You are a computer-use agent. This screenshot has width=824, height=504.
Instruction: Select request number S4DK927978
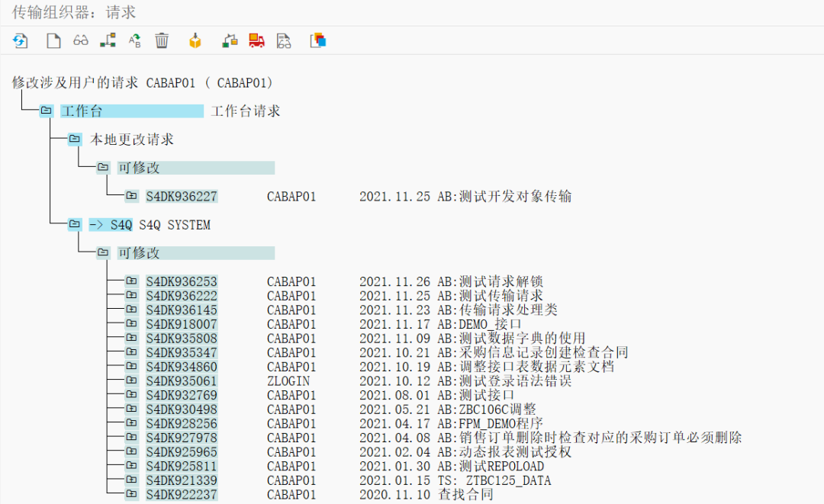(182, 438)
